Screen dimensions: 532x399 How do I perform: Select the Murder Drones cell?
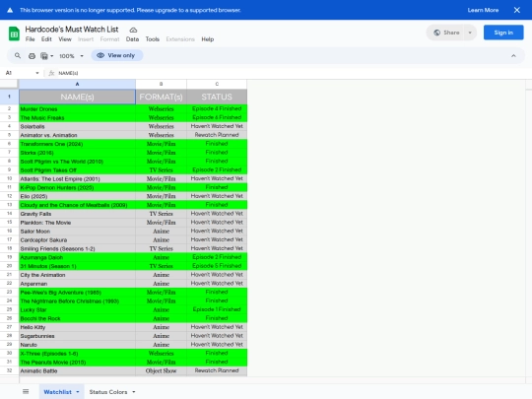click(77, 109)
